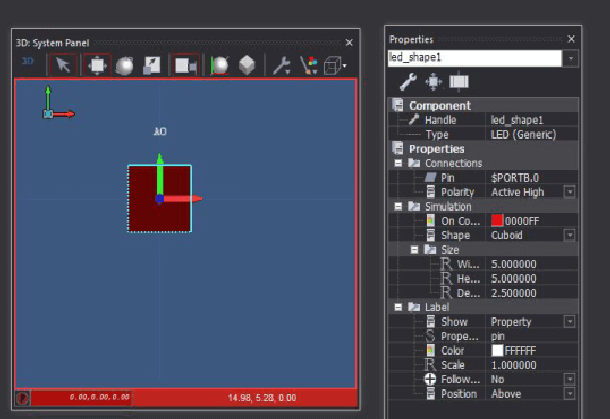Click the wrench settings icon in 3D toolbar
Screen dimensions: 610x419
[282, 65]
